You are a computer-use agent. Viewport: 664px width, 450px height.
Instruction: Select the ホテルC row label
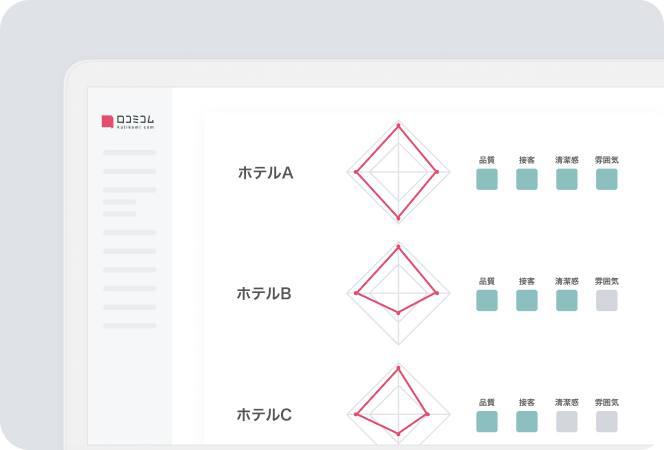click(x=264, y=414)
